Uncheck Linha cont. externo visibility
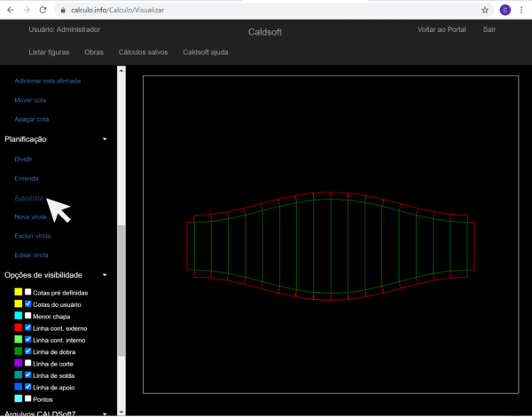Image resolution: width=532 pixels, height=417 pixels. [x=28, y=327]
